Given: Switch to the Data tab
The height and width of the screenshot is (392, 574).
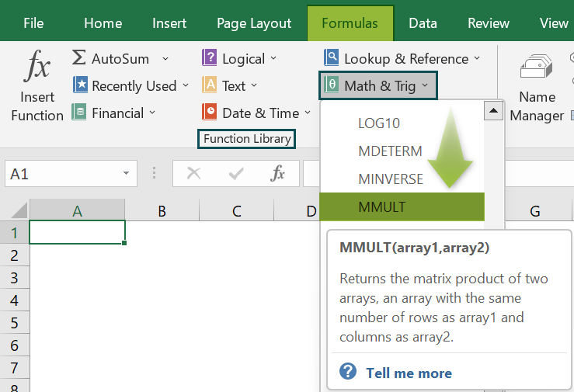Looking at the screenshot, I should point(423,23).
